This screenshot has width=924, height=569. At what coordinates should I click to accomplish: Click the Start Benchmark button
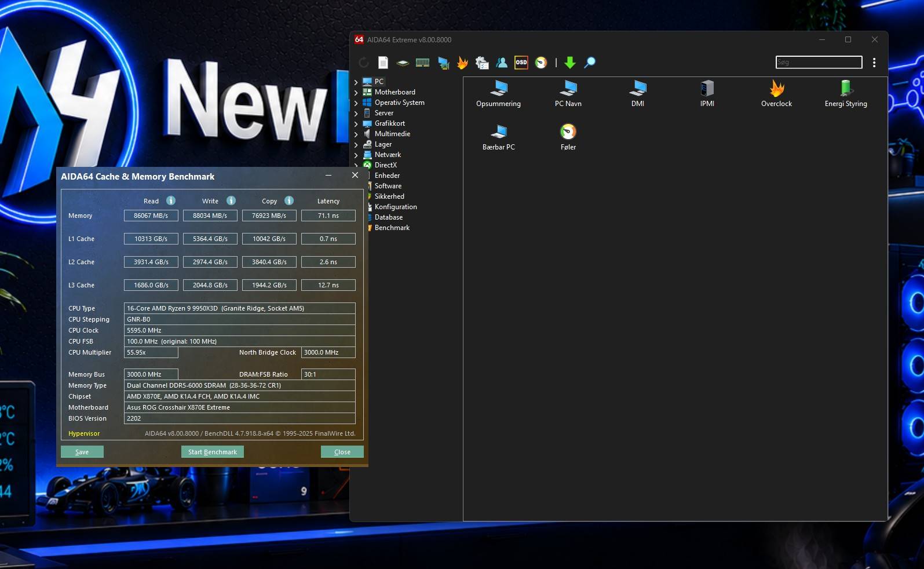click(213, 452)
